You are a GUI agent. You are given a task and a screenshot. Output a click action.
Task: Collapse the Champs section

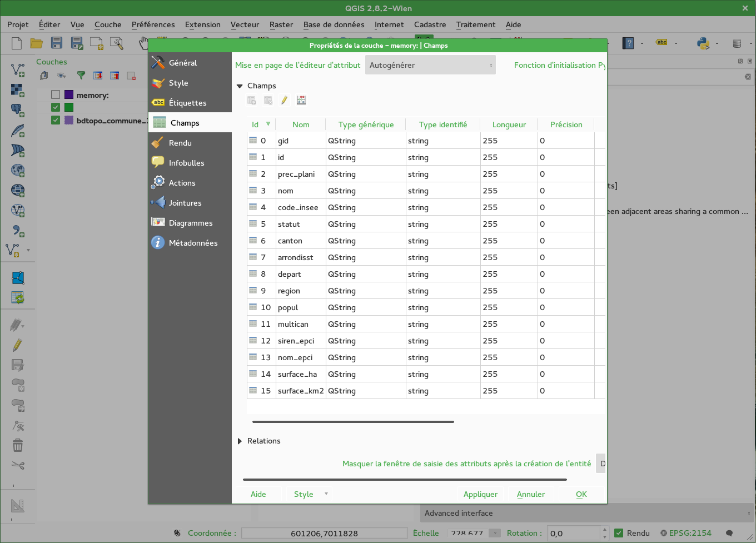coord(240,86)
